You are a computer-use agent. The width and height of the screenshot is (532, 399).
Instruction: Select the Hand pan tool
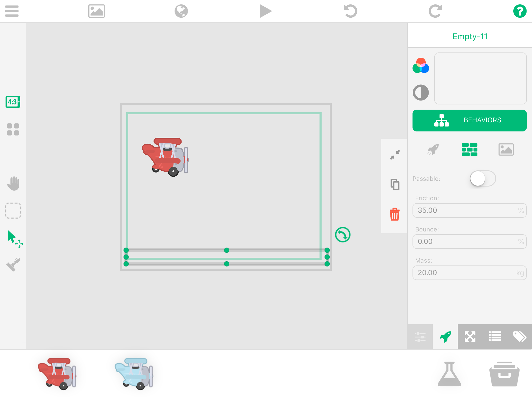13,183
